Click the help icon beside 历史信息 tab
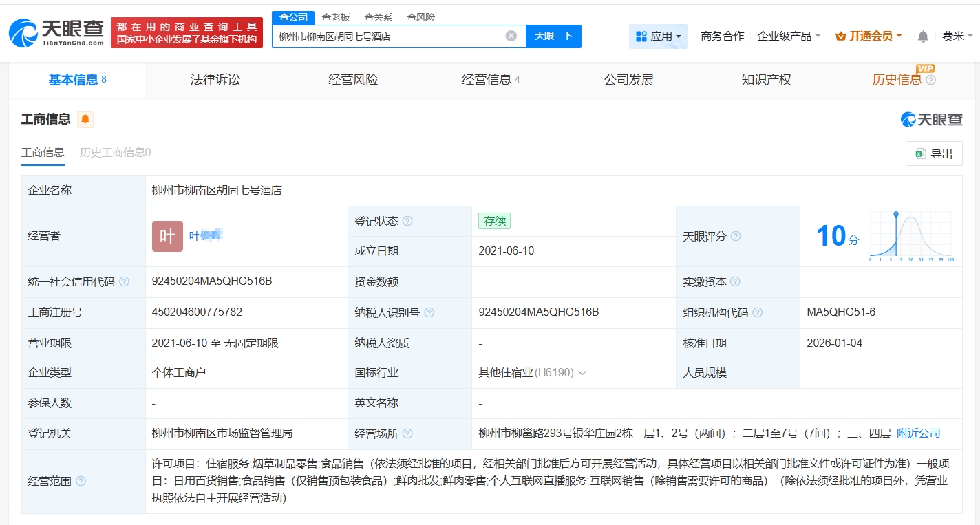Image resolution: width=980 pixels, height=525 pixels. click(x=931, y=81)
